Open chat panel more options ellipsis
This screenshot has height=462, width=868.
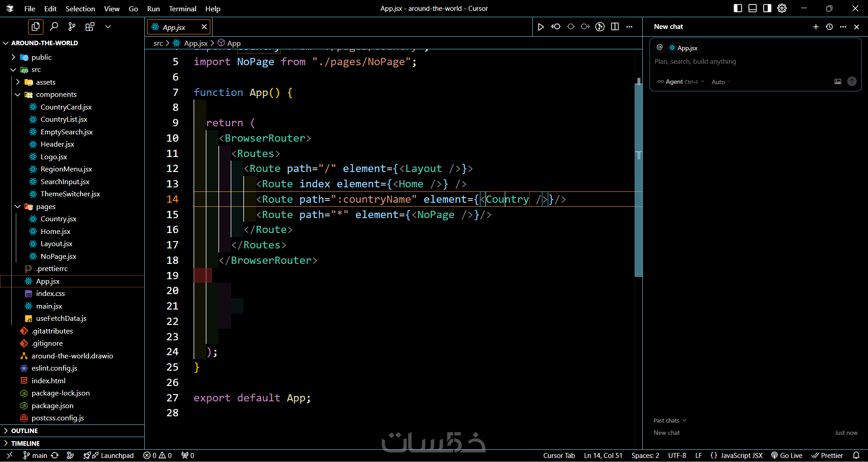843,27
